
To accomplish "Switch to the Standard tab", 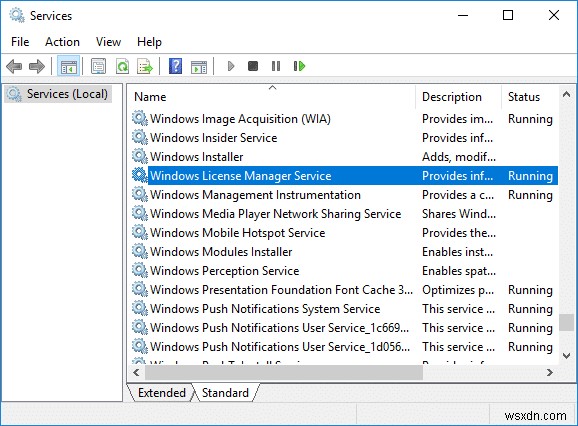I will (225, 393).
